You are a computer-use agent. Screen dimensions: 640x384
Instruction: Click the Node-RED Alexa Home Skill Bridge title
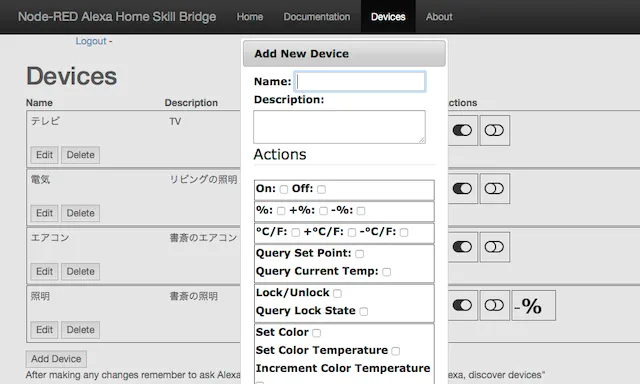(117, 17)
